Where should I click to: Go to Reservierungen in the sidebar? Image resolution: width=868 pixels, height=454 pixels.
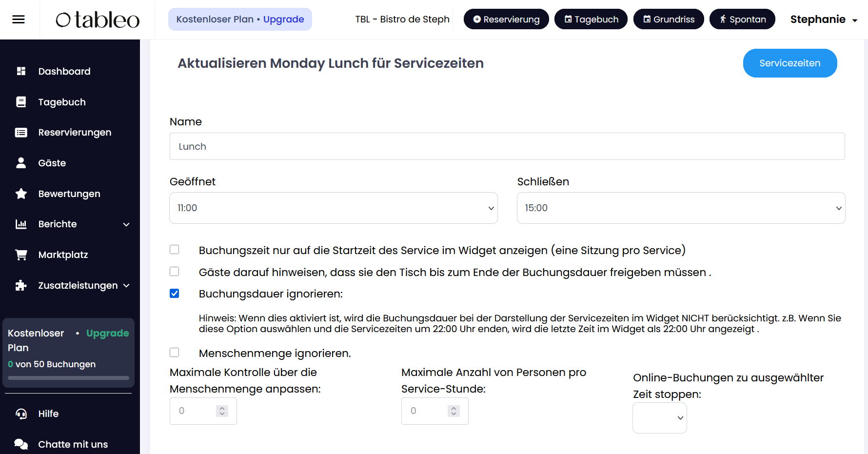[x=75, y=133]
